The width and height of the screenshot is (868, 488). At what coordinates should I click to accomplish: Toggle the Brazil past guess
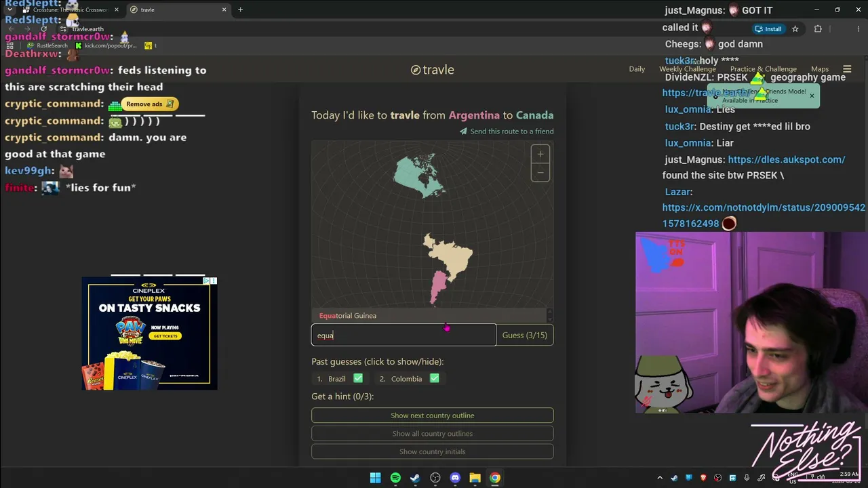pyautogui.click(x=340, y=379)
